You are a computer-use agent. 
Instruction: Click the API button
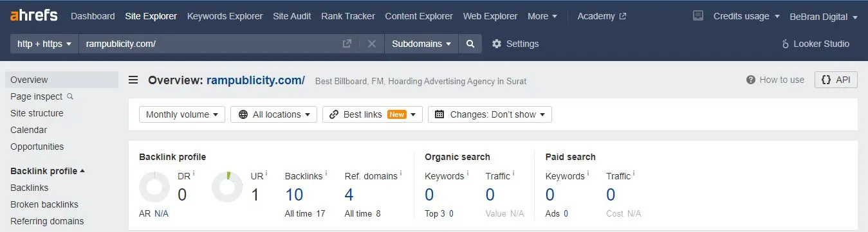click(x=836, y=80)
